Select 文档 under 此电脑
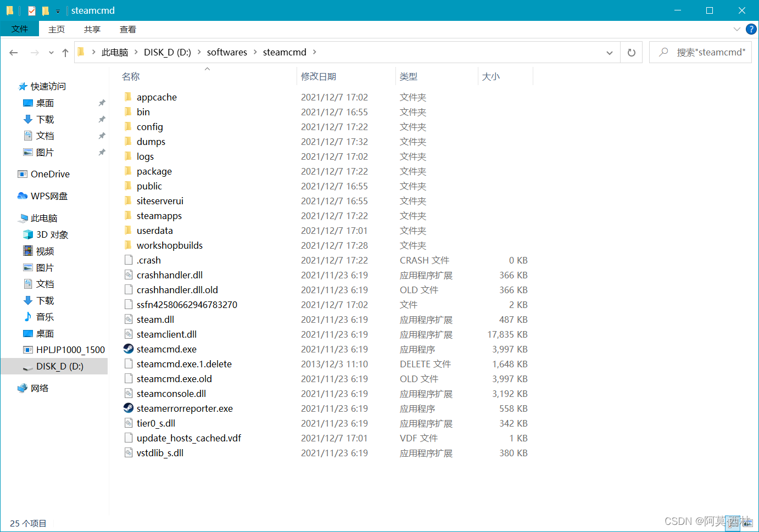This screenshot has height=532, width=759. (45, 284)
